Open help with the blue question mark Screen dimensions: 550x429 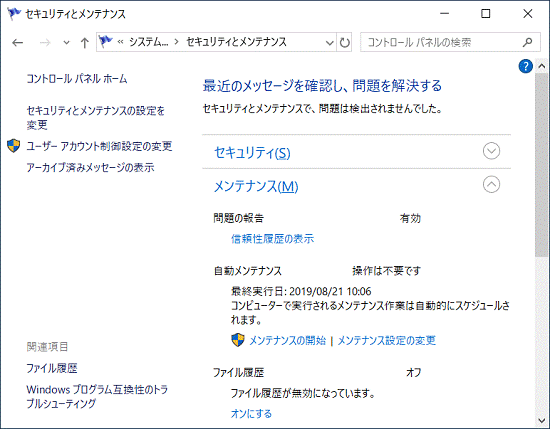click(x=525, y=66)
